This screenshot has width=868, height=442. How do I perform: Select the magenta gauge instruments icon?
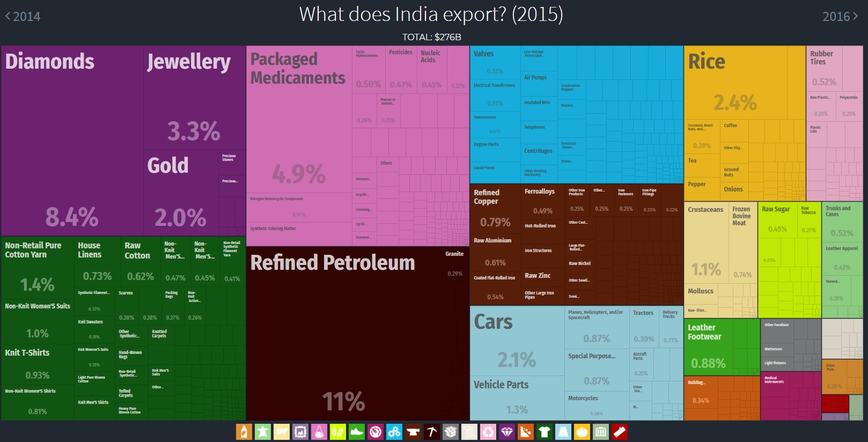[x=376, y=432]
